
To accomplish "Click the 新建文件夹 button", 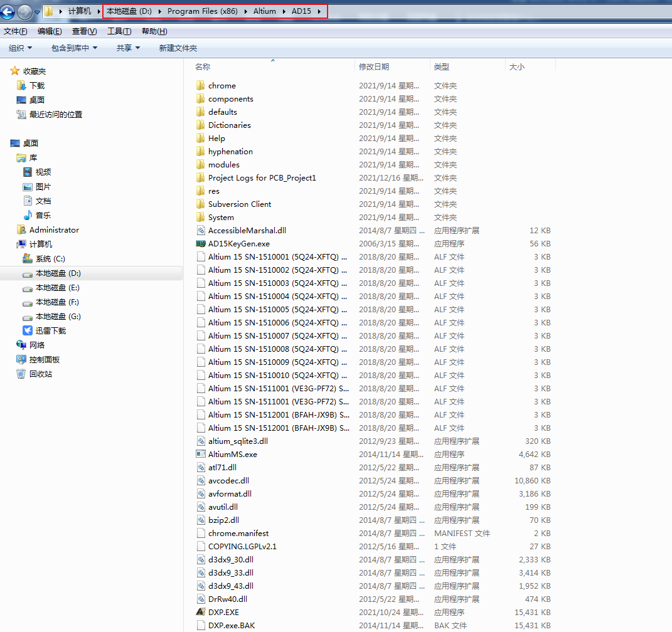I will click(178, 48).
